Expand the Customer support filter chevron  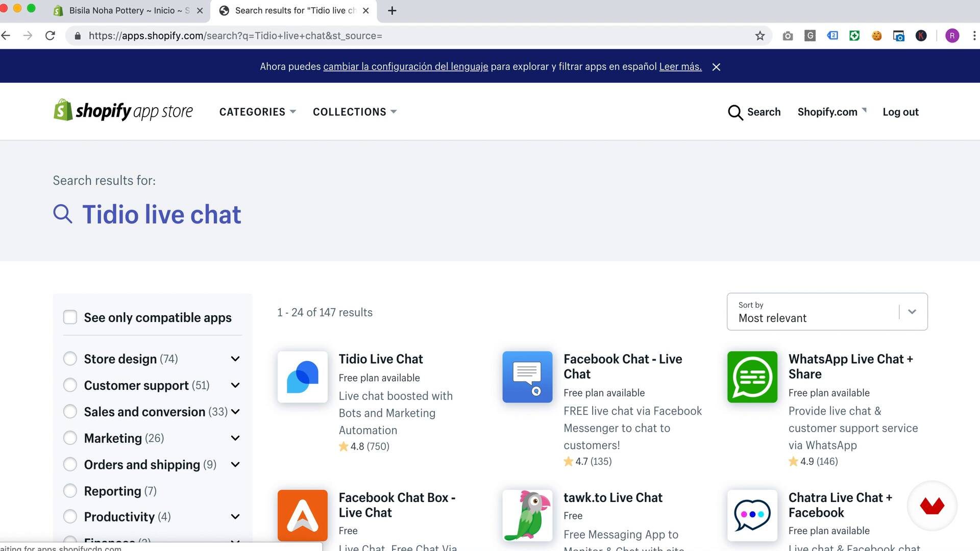click(x=235, y=385)
